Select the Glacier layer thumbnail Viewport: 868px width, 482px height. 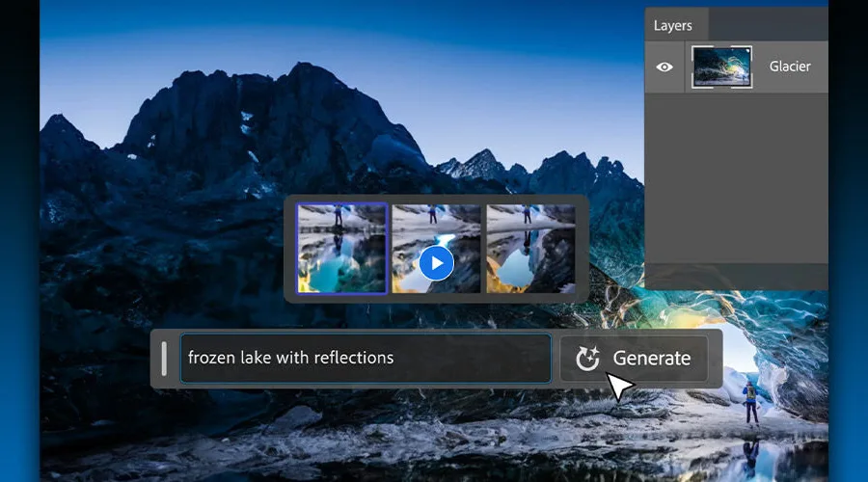coord(723,67)
